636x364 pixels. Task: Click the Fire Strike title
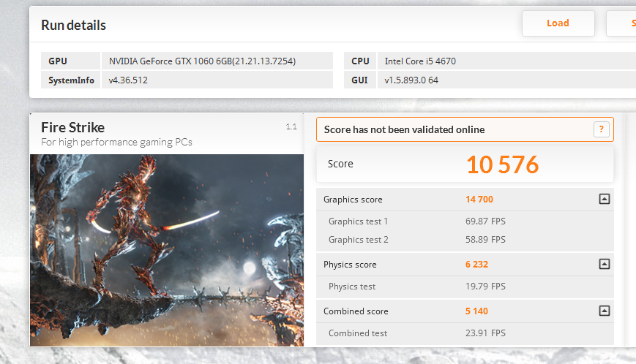72,127
